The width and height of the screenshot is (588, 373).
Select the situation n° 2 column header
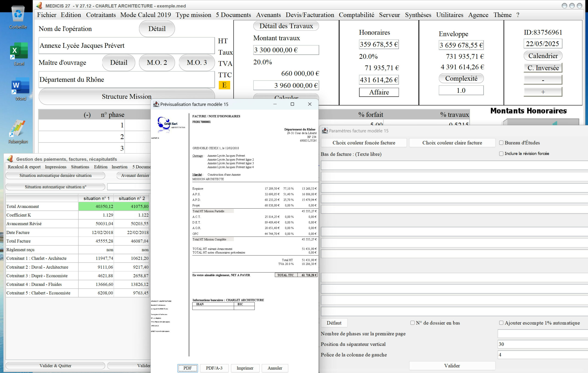132,198
